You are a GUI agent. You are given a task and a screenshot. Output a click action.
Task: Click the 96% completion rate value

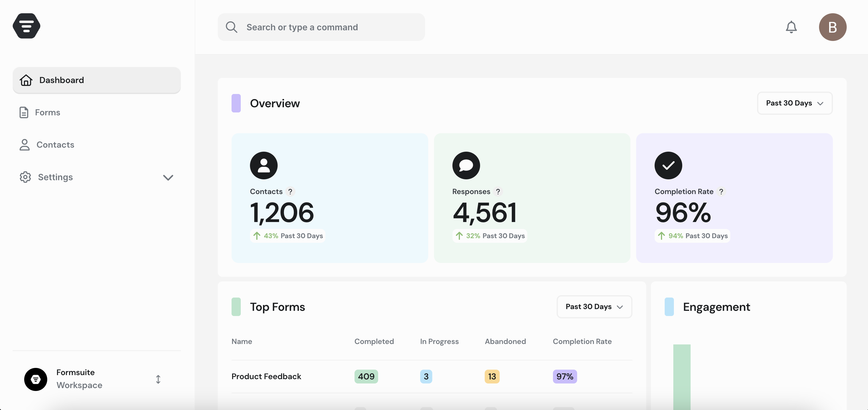(683, 212)
